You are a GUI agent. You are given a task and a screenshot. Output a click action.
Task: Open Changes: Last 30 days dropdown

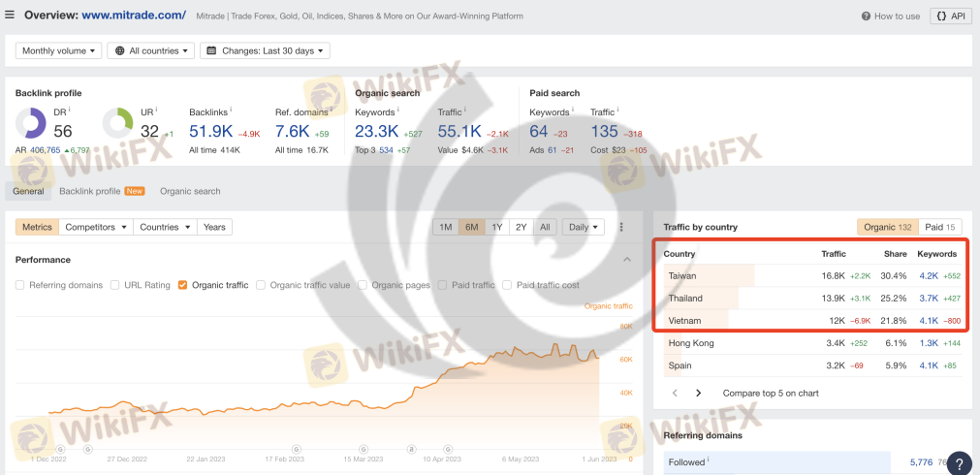click(265, 50)
